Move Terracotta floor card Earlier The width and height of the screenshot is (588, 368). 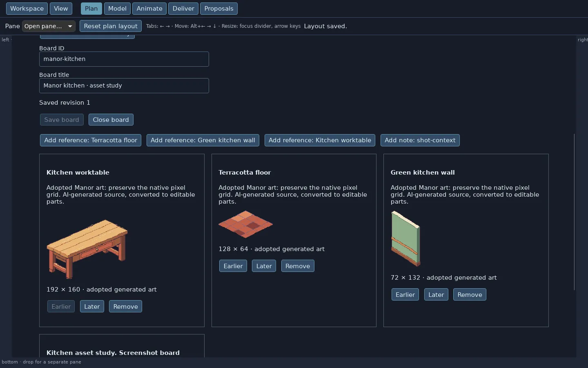click(x=233, y=266)
